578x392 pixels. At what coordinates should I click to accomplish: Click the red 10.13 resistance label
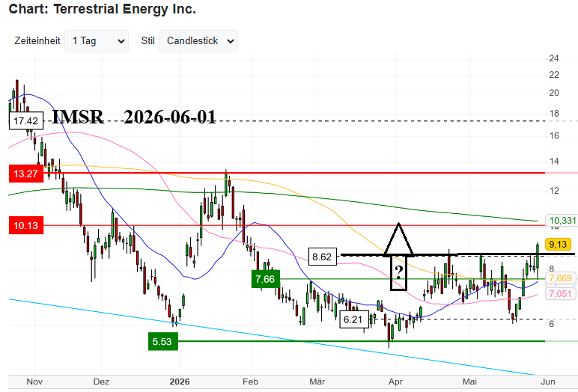(26, 225)
